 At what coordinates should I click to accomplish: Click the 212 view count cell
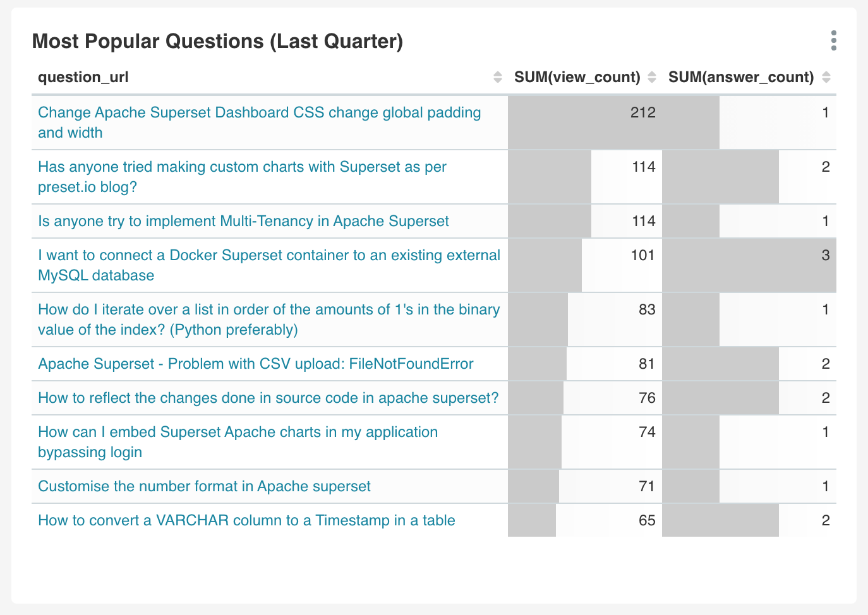tap(642, 113)
